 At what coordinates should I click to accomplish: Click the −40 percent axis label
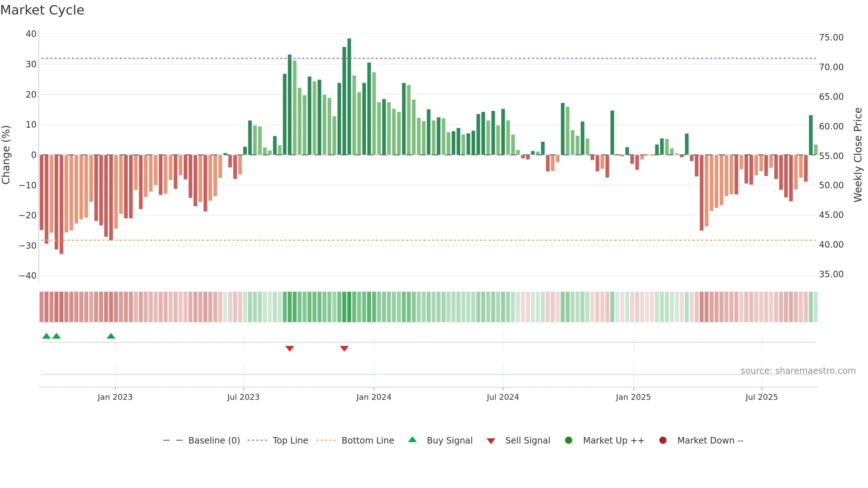28,276
